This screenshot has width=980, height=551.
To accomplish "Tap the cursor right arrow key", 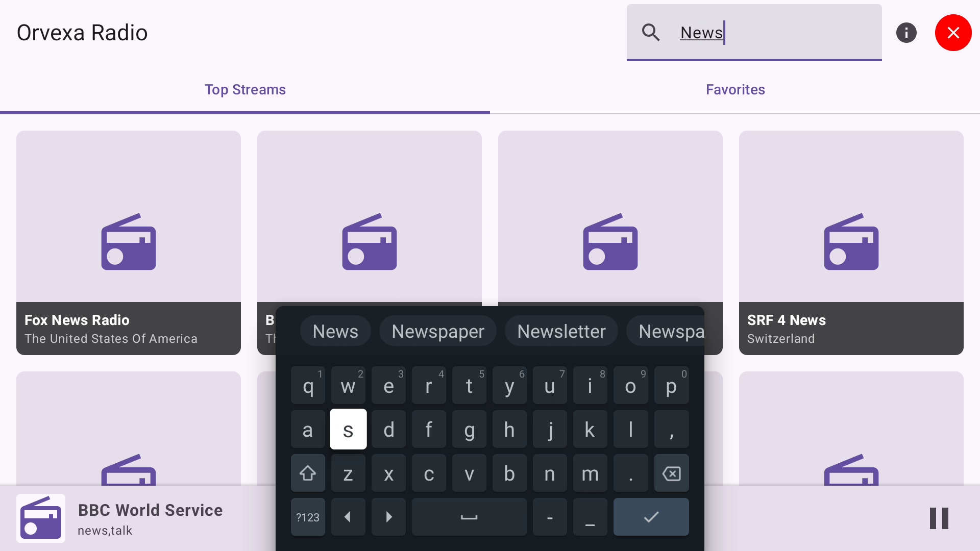I will click(389, 517).
